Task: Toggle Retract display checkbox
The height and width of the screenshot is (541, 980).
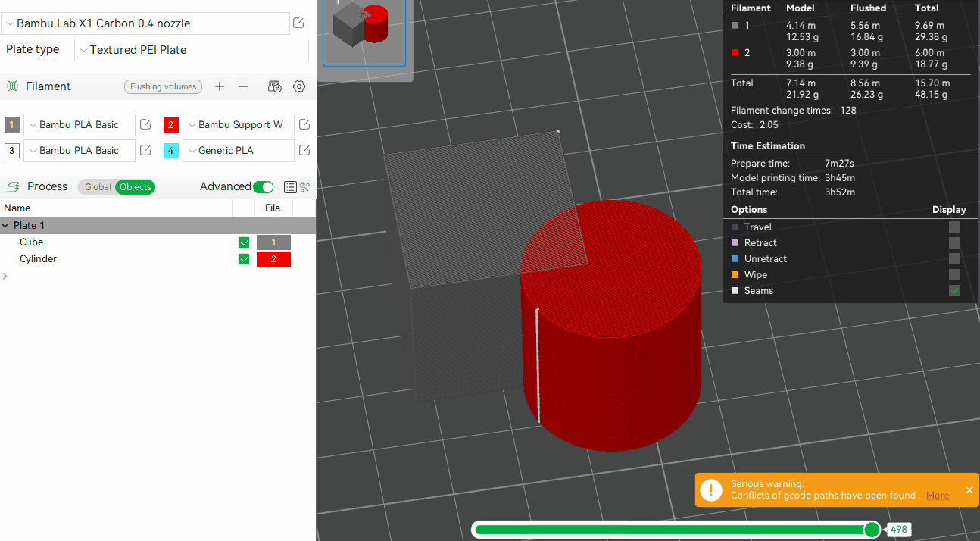Action: click(x=954, y=243)
